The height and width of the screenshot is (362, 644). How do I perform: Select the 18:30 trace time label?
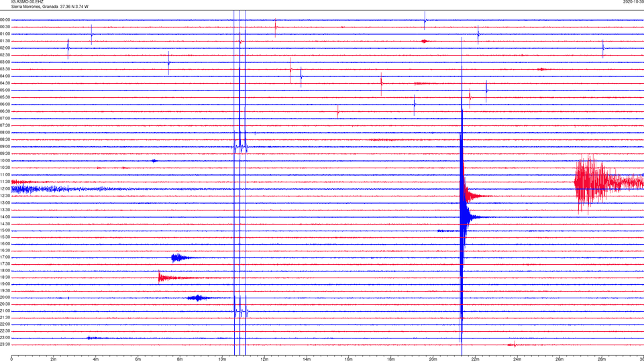tap(5, 278)
